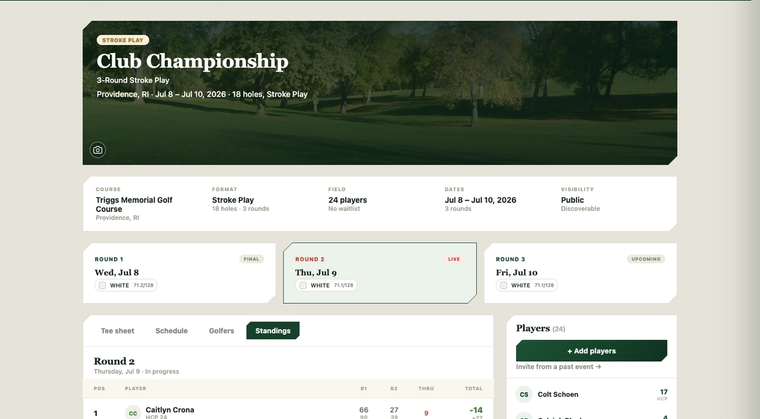Click the R2 column header
The width and height of the screenshot is (760, 419).
click(x=394, y=388)
